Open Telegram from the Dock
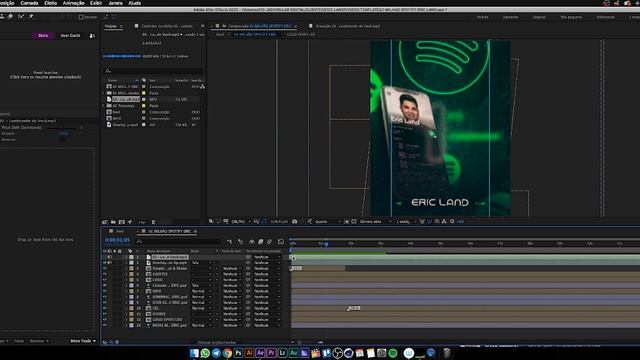 216,353
